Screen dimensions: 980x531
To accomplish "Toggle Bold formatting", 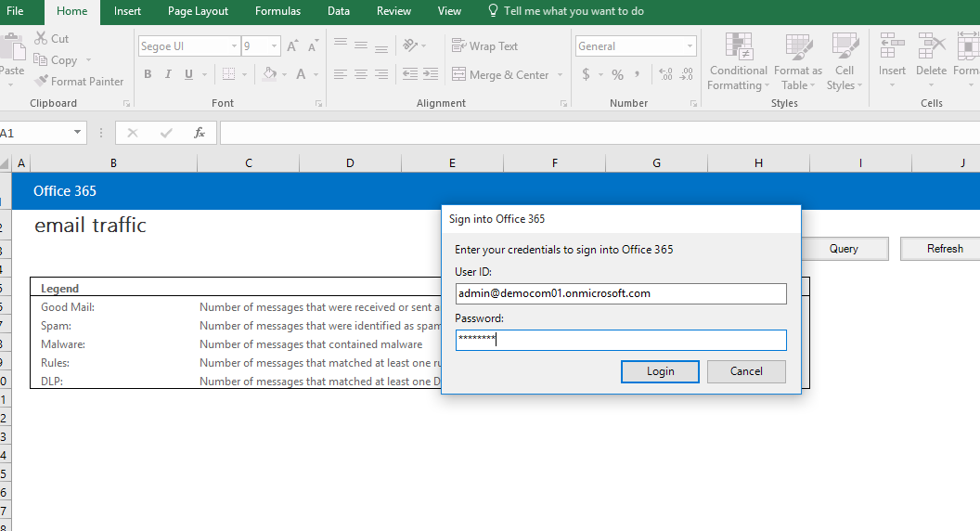I will [x=148, y=75].
